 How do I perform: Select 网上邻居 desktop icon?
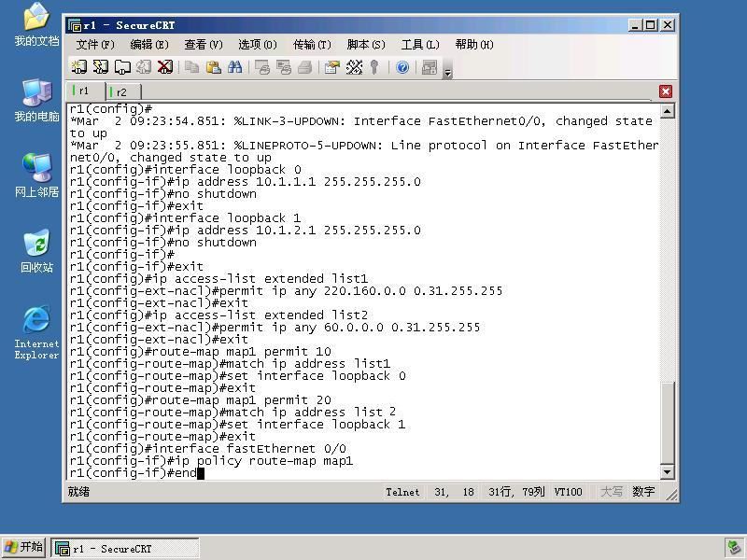(x=36, y=175)
